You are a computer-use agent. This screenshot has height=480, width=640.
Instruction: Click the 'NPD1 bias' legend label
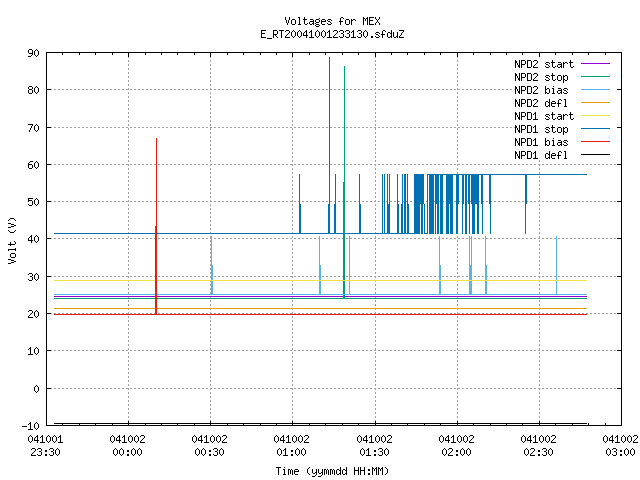[x=541, y=142]
